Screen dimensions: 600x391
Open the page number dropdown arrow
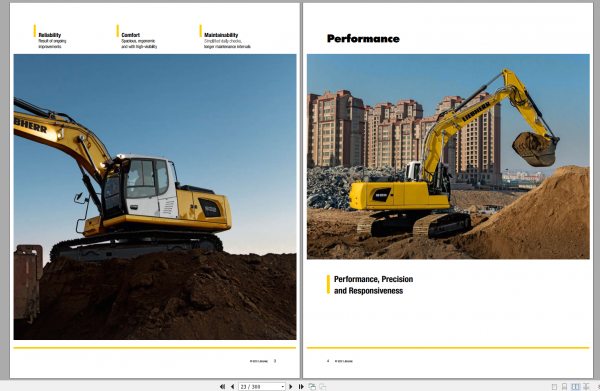tap(283, 387)
